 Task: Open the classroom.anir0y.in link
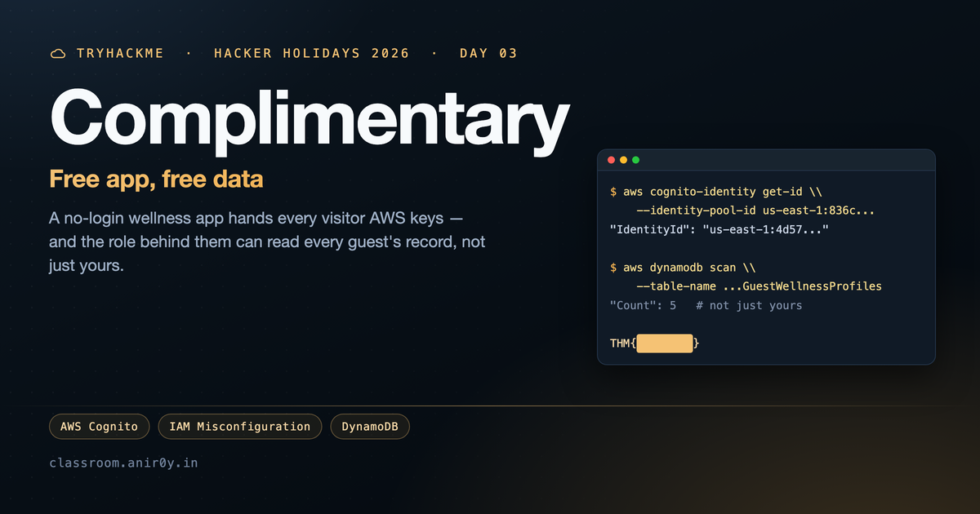click(123, 463)
